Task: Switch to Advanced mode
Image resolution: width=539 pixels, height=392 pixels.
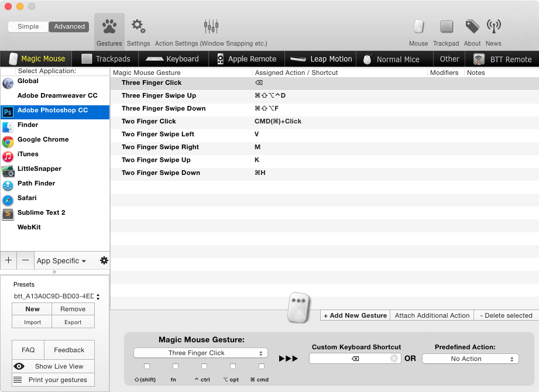Action: click(69, 26)
